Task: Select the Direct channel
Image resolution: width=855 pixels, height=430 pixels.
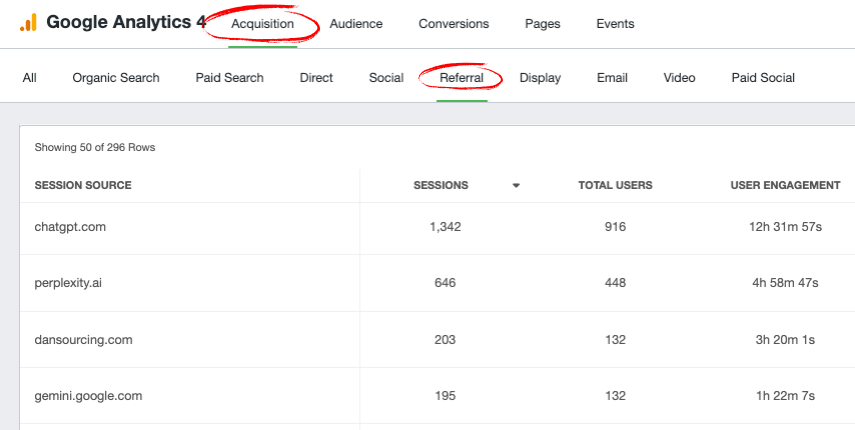Action: click(x=316, y=78)
